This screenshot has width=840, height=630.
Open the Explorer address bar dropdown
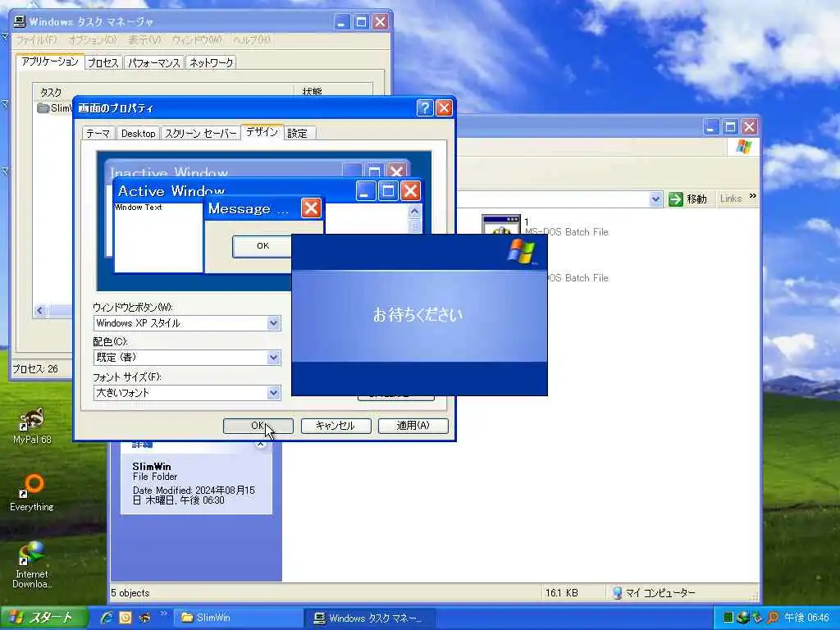click(655, 199)
